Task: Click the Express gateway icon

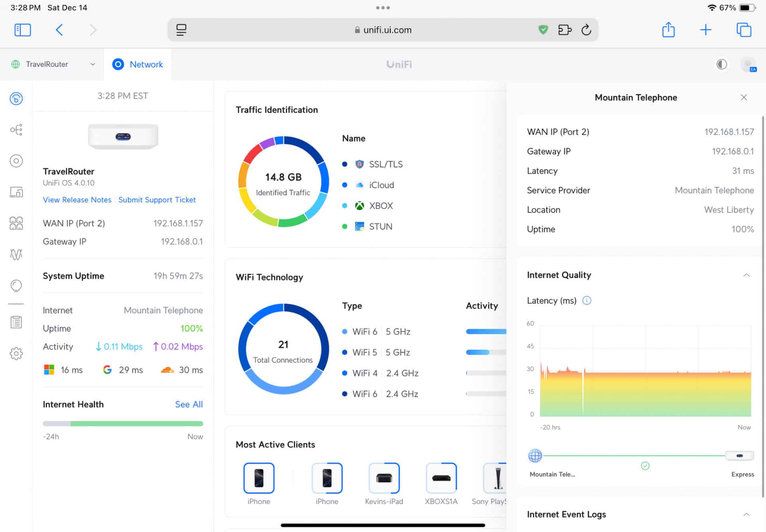Action: (740, 455)
